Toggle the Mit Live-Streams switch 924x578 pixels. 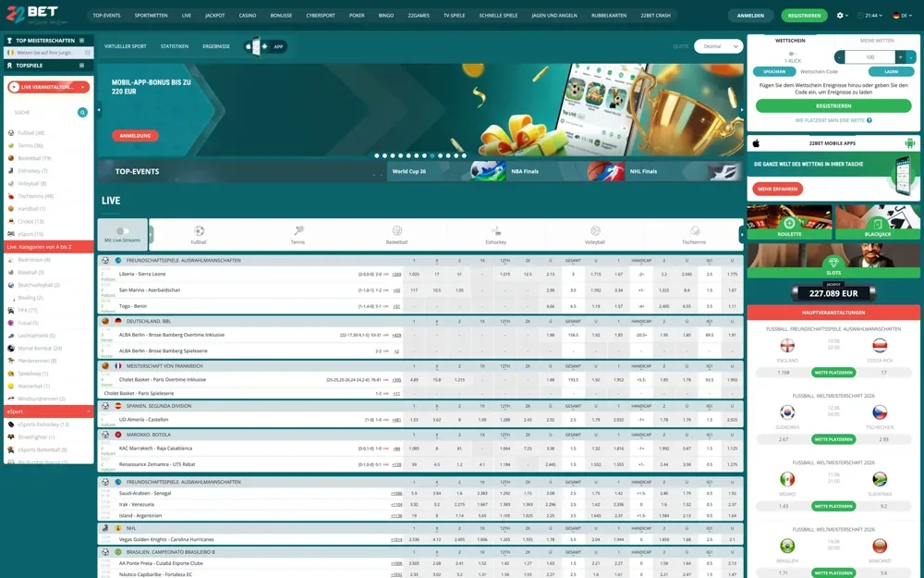(x=123, y=230)
